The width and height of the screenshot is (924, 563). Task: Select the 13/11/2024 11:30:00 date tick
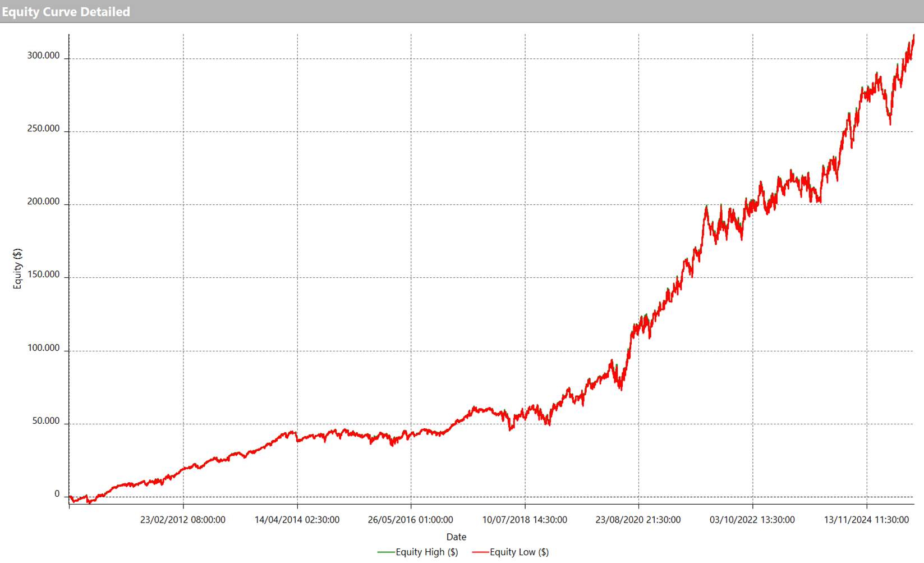tap(866, 520)
